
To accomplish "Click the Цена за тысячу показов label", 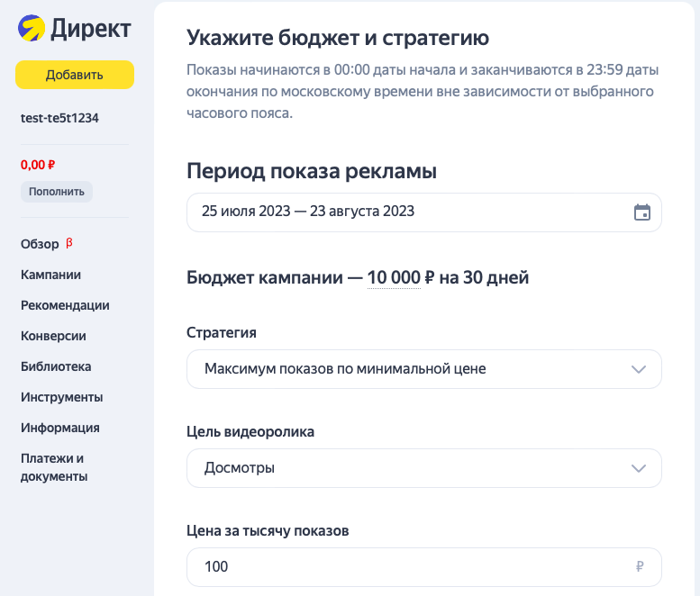I will tap(268, 531).
